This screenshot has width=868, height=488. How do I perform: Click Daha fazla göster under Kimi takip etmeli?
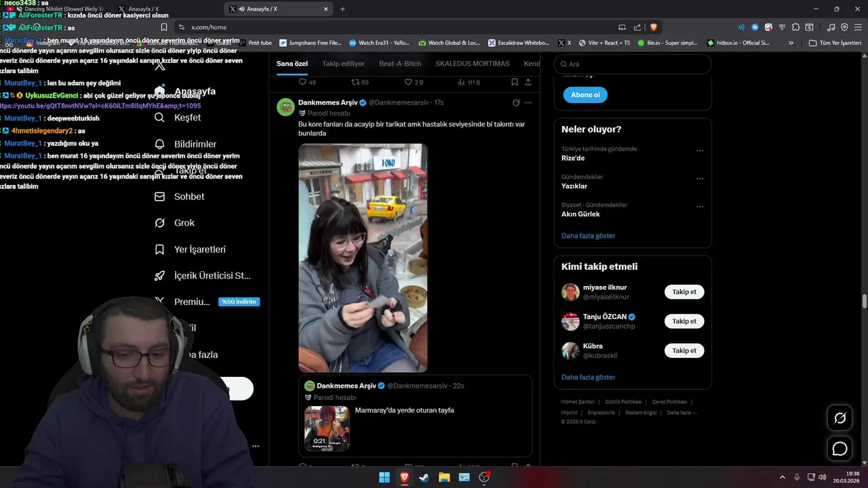(x=589, y=377)
